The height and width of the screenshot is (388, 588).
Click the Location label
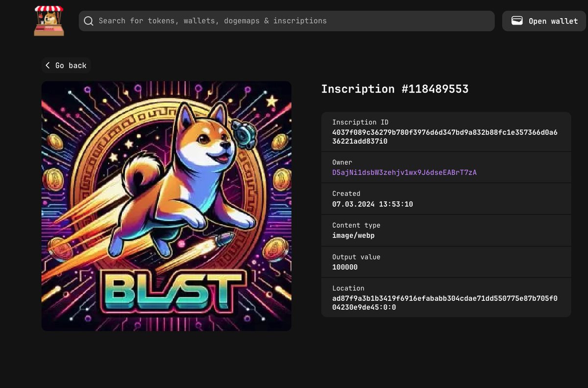click(x=348, y=288)
